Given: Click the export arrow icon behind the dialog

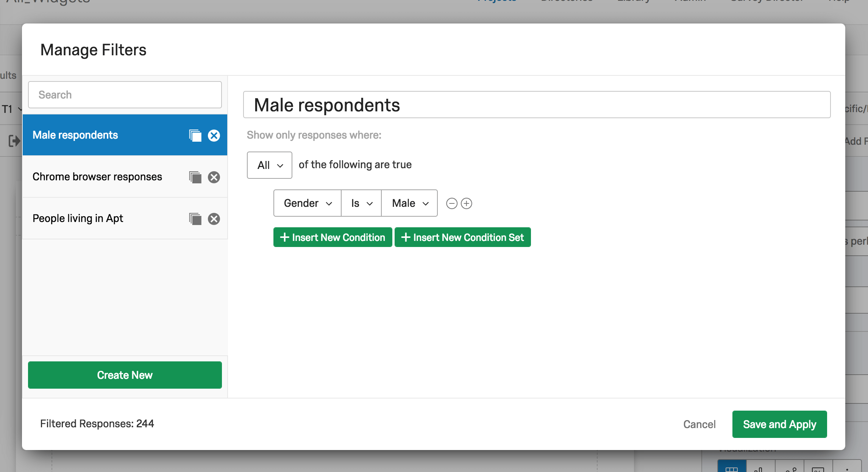Looking at the screenshot, I should click(14, 141).
